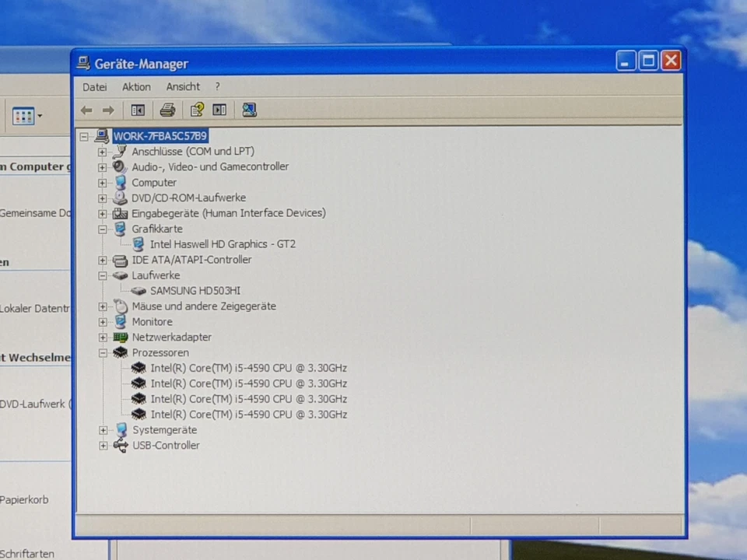Viewport: 747px width, 560px height.
Task: Print the device list via printer icon
Action: point(167,110)
